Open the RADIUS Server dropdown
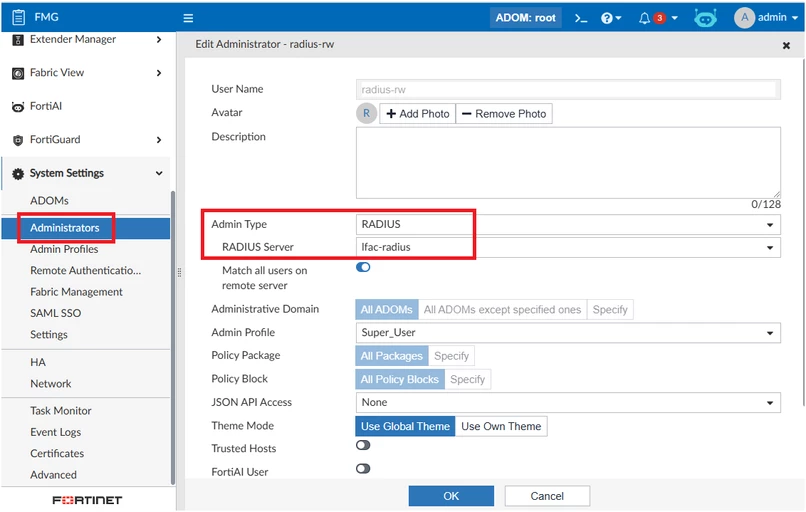 click(568, 247)
